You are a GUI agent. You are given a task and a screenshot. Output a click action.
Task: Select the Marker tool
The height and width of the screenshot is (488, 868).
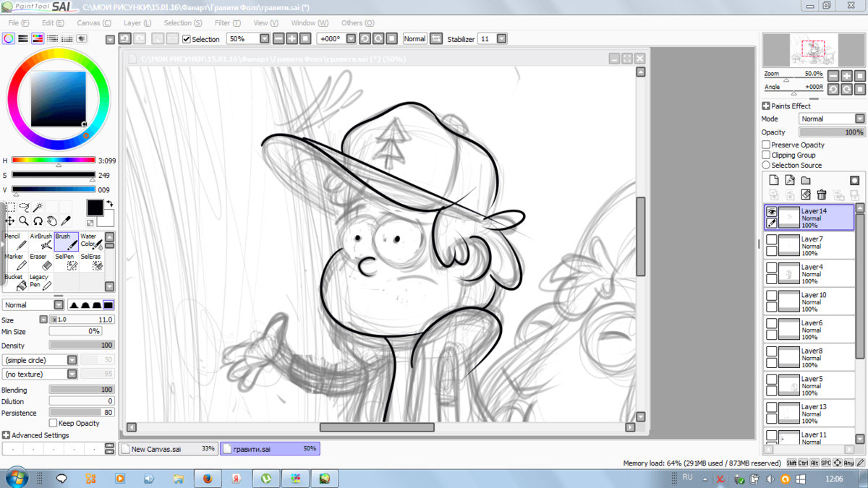[x=15, y=262]
